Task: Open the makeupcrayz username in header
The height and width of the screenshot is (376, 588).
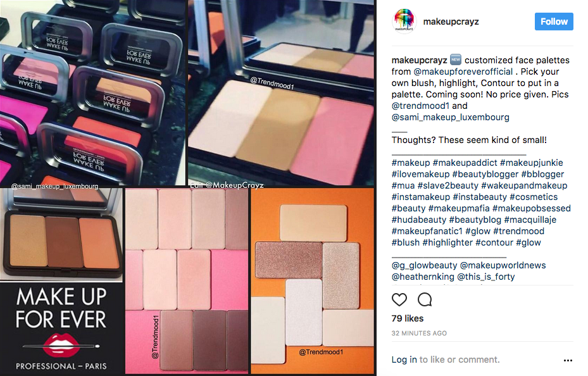Action: click(451, 22)
